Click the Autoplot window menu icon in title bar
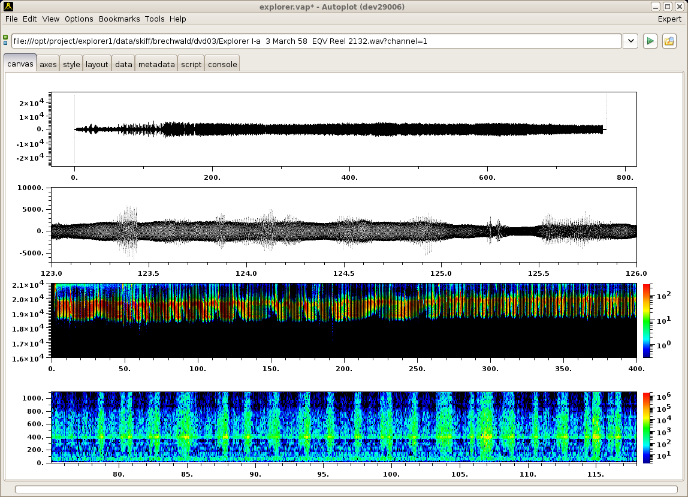688x497 pixels. coord(7,6)
